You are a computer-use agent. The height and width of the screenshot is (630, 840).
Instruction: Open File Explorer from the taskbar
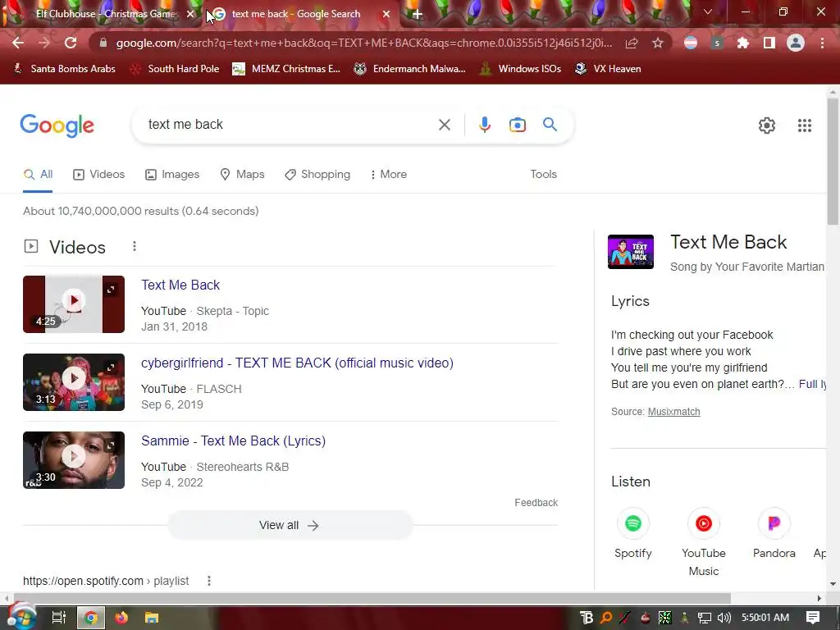coord(152,618)
